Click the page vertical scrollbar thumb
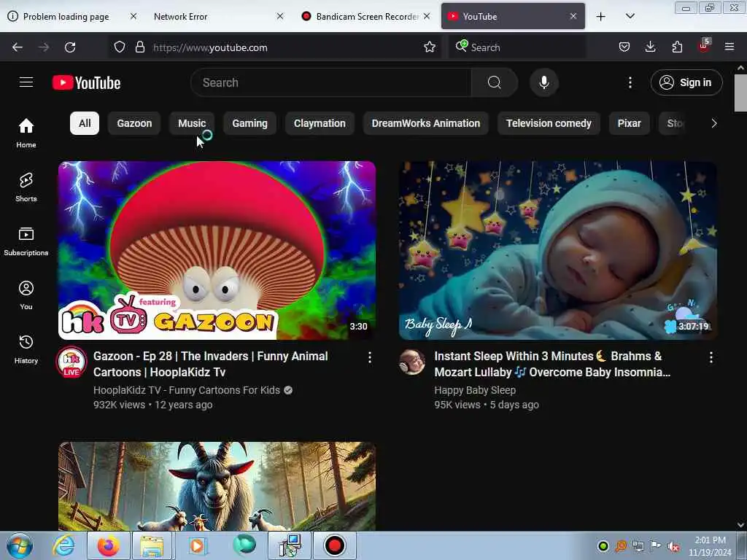The width and height of the screenshot is (747, 560). (x=740, y=93)
